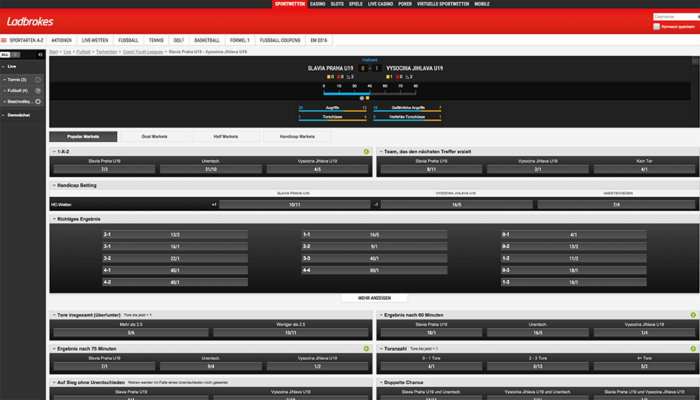700x400 pixels.
Task: Click green cash-out icon on 1-X-2 market
Action: [367, 152]
